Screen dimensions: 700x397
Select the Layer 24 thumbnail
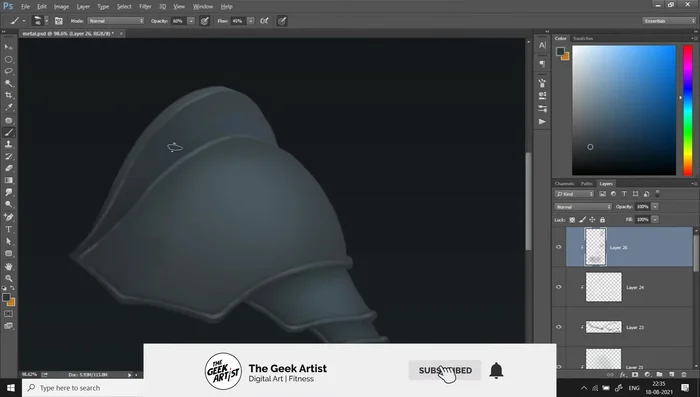point(604,287)
